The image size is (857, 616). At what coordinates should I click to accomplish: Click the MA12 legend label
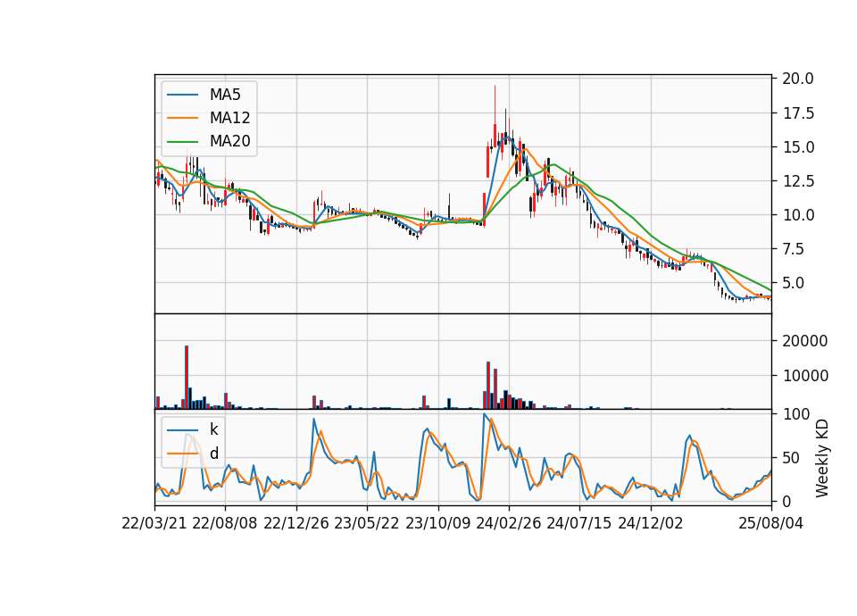tap(229, 118)
